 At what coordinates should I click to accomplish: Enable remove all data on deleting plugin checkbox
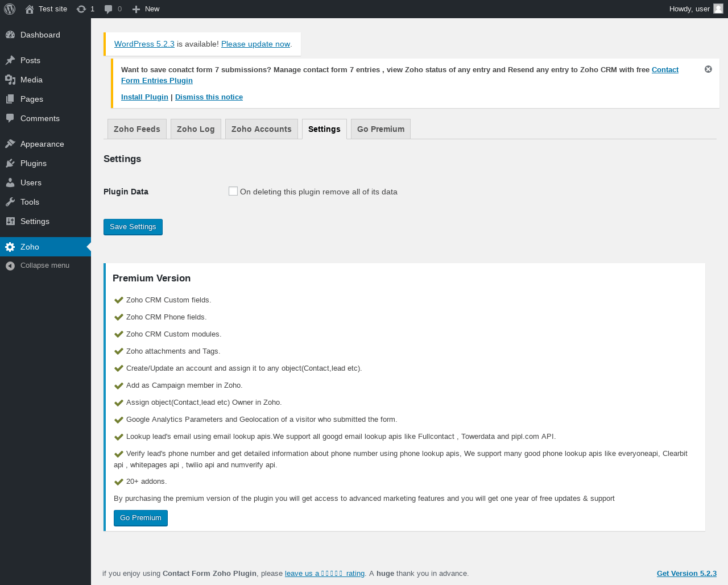[x=233, y=191]
